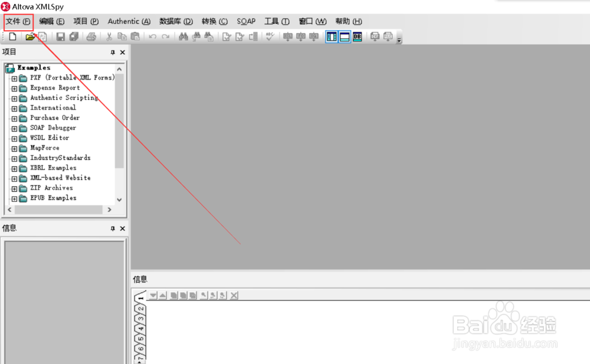This screenshot has height=364, width=590.
Task: Close the left 信息 panel
Action: 122,228
